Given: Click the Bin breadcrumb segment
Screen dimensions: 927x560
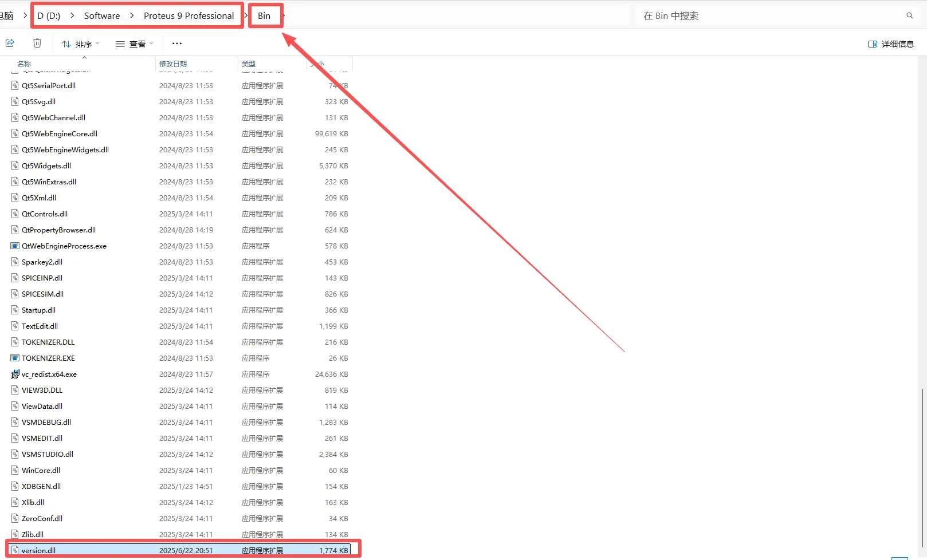Looking at the screenshot, I should tap(264, 16).
